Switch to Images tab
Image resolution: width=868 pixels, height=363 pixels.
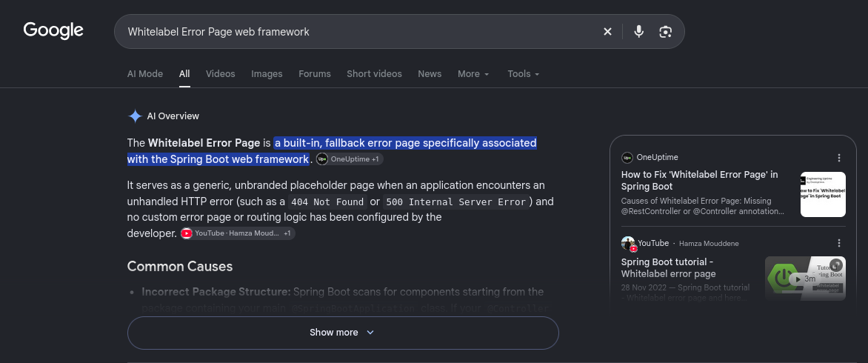tap(267, 73)
